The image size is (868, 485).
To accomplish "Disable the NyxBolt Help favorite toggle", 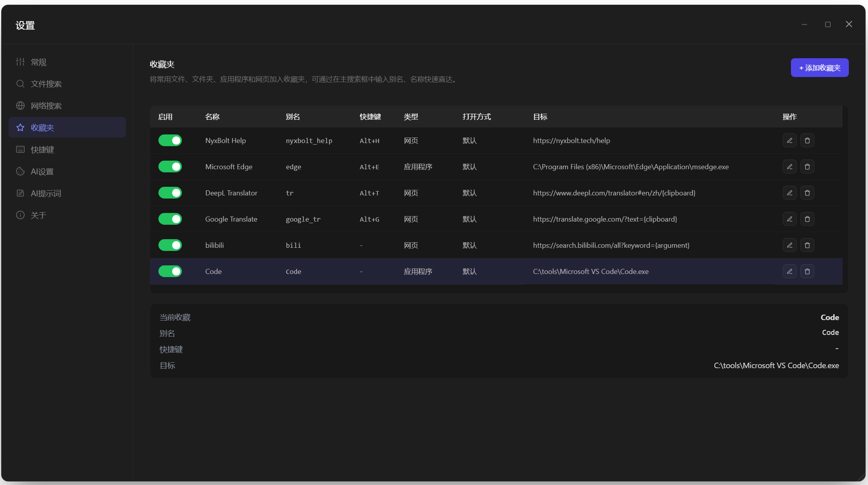I will pyautogui.click(x=170, y=140).
